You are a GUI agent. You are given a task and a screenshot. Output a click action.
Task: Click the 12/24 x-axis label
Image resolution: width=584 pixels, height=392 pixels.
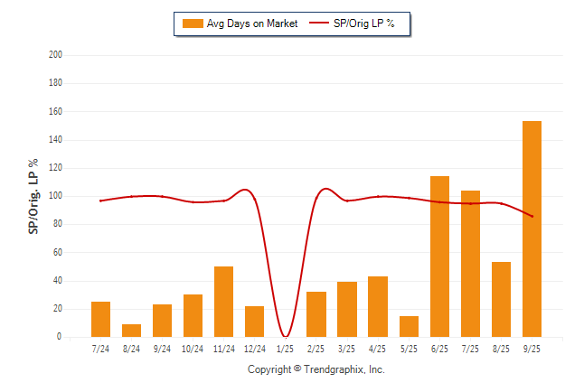tap(254, 348)
